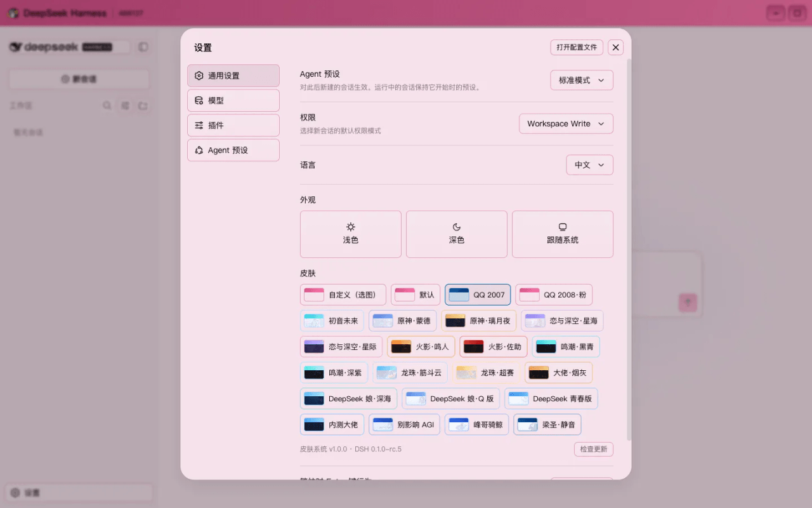Screen dimensions: 812x508
Task: Pick the 鸣潮·黑青 skin
Action: tap(566, 347)
